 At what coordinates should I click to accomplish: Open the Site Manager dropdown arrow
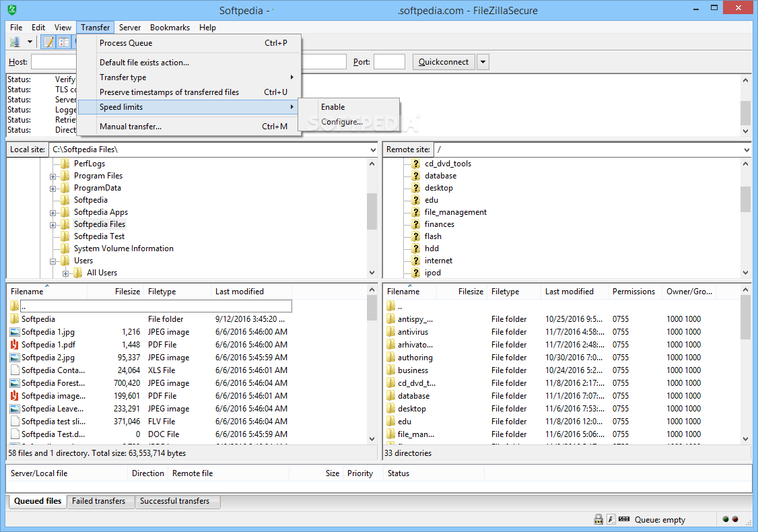30,42
